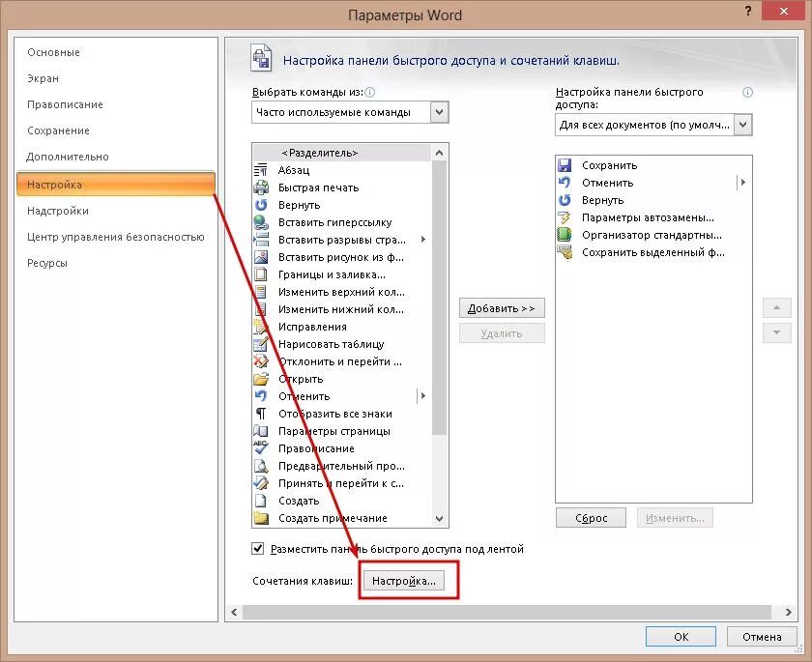Click the Отменить icon in quick access list
The width and height of the screenshot is (812, 662).
tap(565, 183)
